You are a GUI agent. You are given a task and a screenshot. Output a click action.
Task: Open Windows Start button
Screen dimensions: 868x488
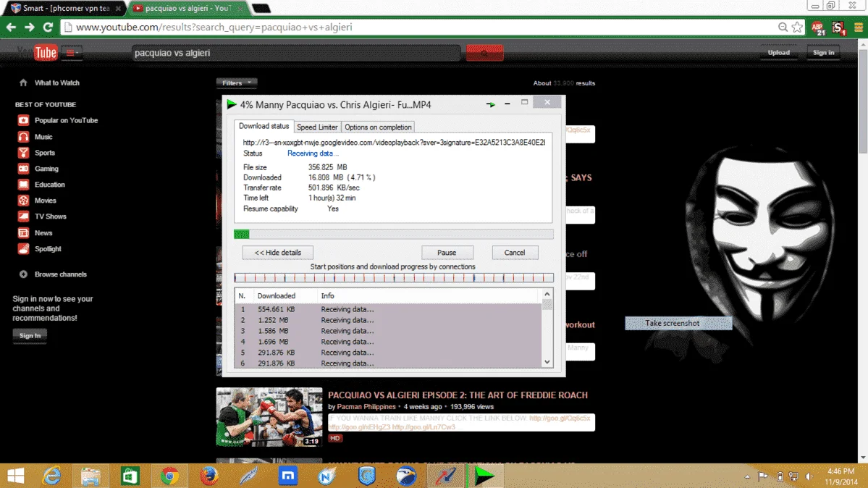(15, 476)
